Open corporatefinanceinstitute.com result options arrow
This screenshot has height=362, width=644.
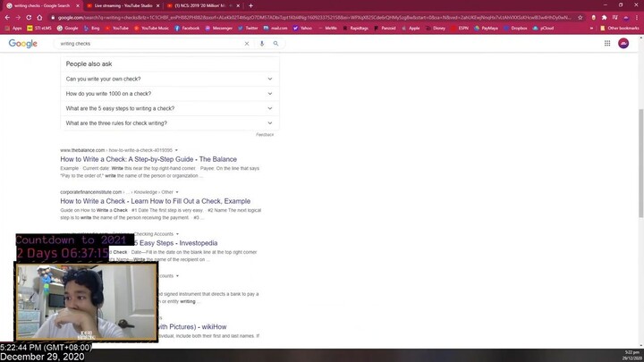point(177,192)
